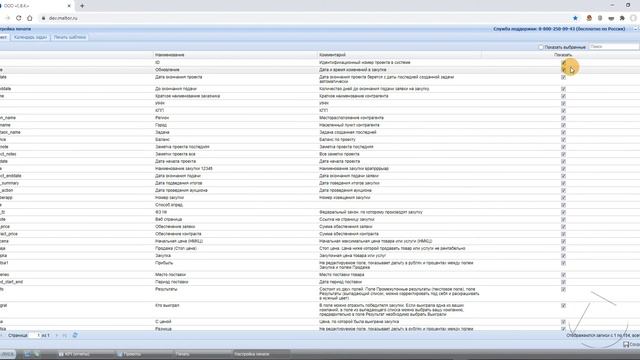Toggle Показать checkbox for Веб страница row
Viewport: 640px width, 360px height.
tap(563, 220)
